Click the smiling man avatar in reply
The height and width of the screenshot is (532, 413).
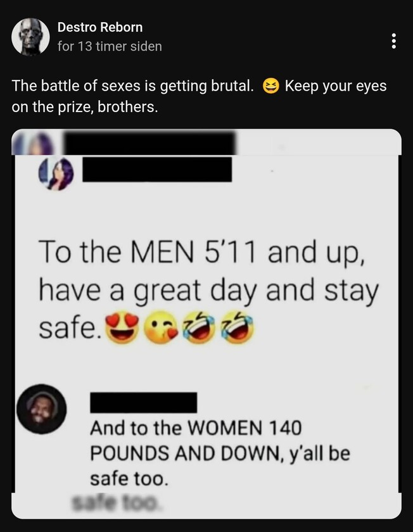point(42,409)
